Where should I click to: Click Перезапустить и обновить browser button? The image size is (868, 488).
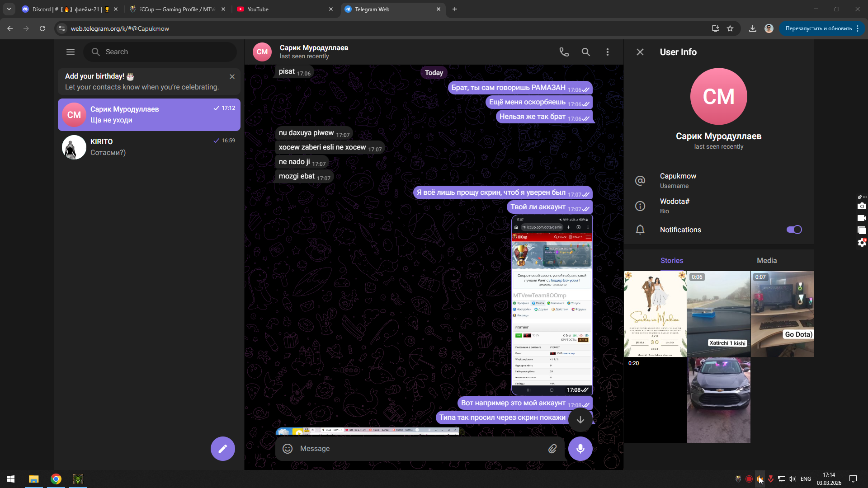click(x=818, y=28)
